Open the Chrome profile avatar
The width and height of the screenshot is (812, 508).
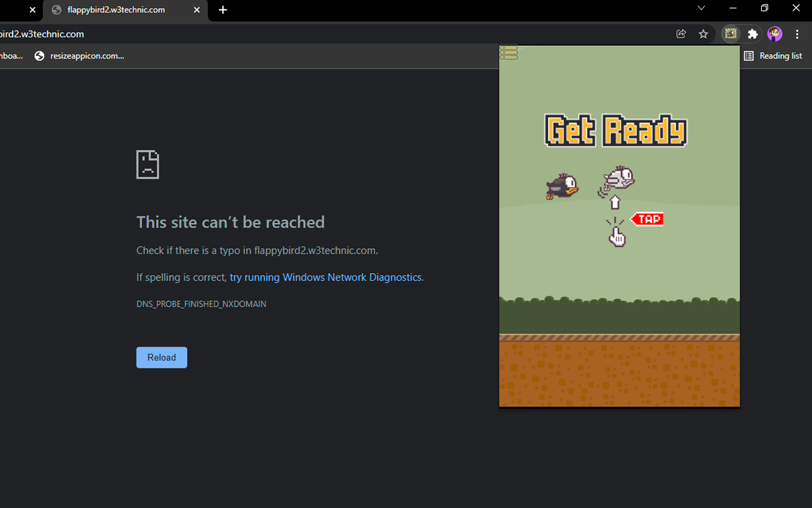pyautogui.click(x=775, y=34)
